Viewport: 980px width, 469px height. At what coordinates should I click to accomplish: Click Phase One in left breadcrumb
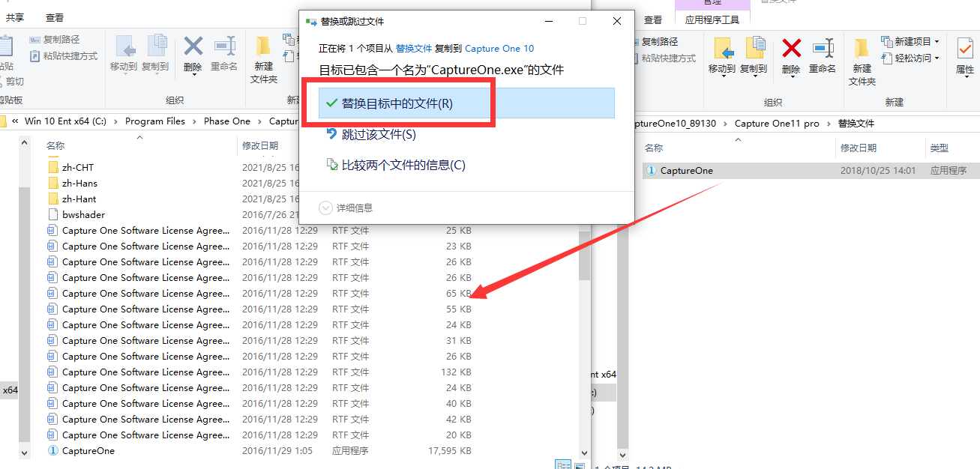pyautogui.click(x=227, y=121)
